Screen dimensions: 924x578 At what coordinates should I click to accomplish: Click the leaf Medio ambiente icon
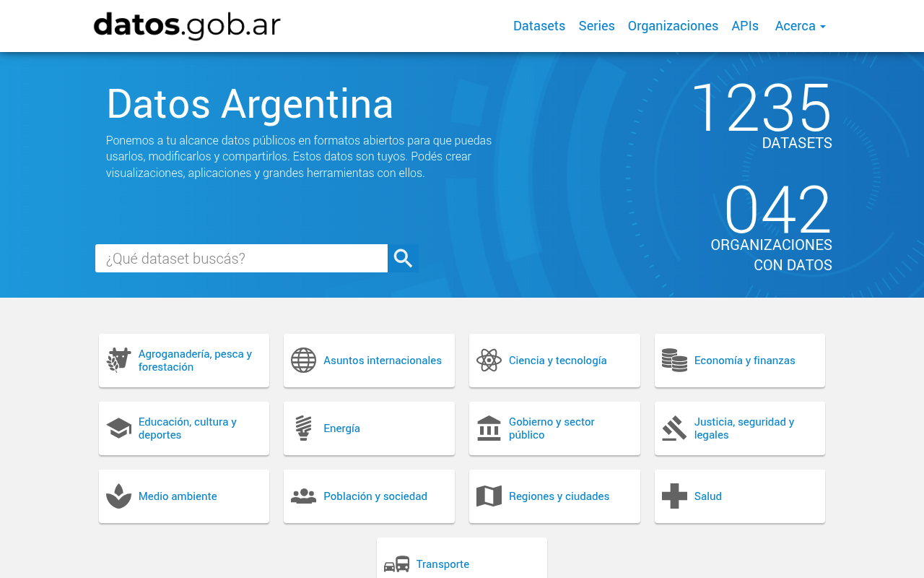[x=118, y=496]
